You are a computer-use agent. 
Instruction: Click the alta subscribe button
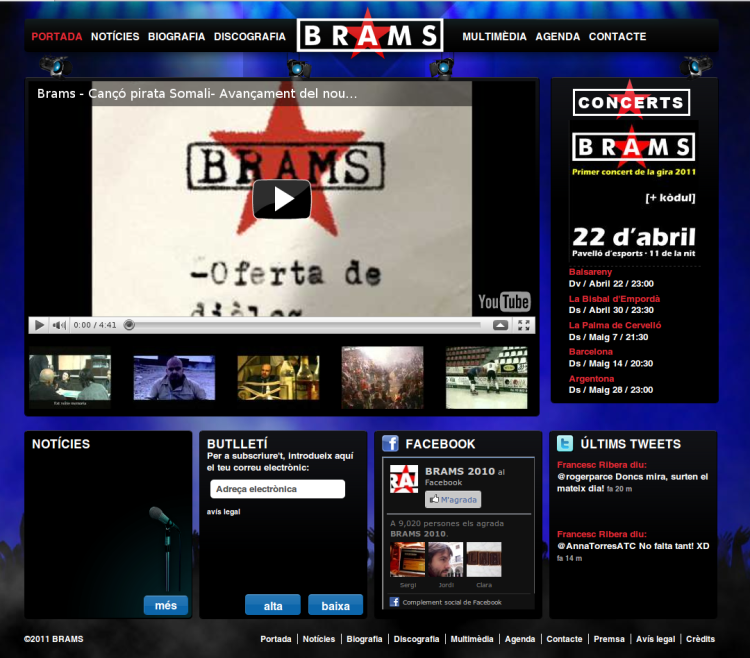pyautogui.click(x=273, y=605)
